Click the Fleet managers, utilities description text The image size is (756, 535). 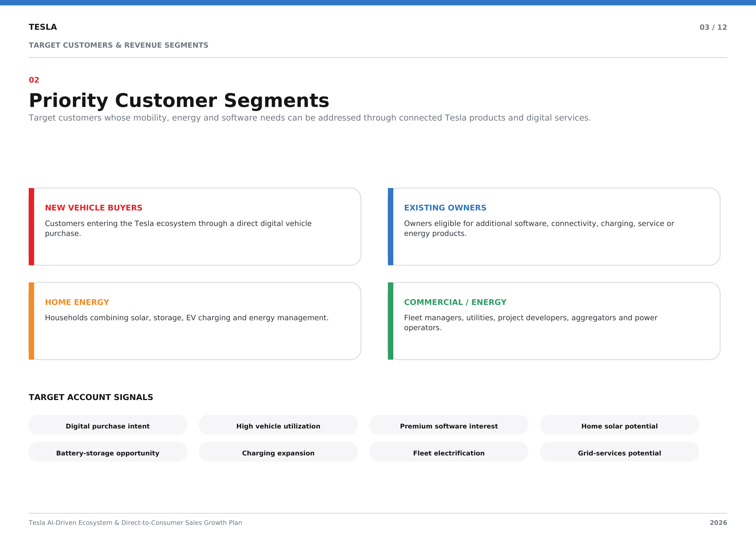point(531,323)
